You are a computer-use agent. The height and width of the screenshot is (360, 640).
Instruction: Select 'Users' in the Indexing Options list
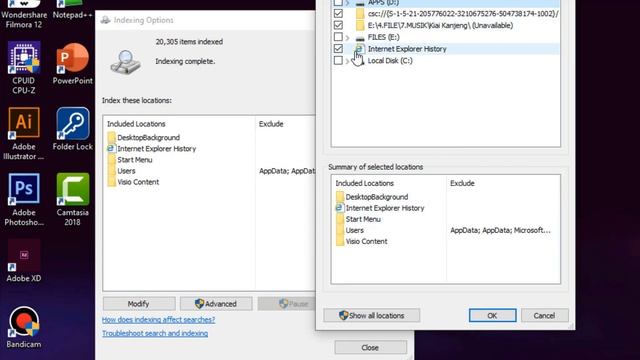pyautogui.click(x=126, y=171)
